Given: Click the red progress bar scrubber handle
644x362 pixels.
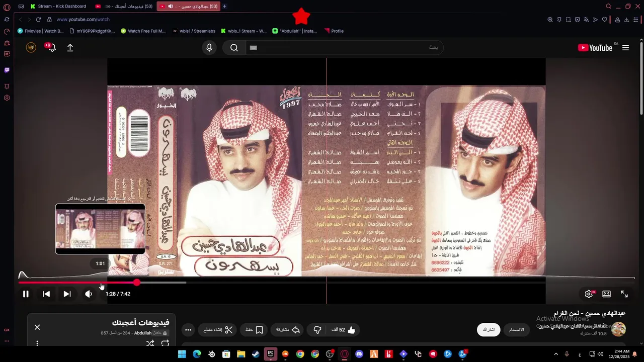Looking at the screenshot, I should click(136, 283).
